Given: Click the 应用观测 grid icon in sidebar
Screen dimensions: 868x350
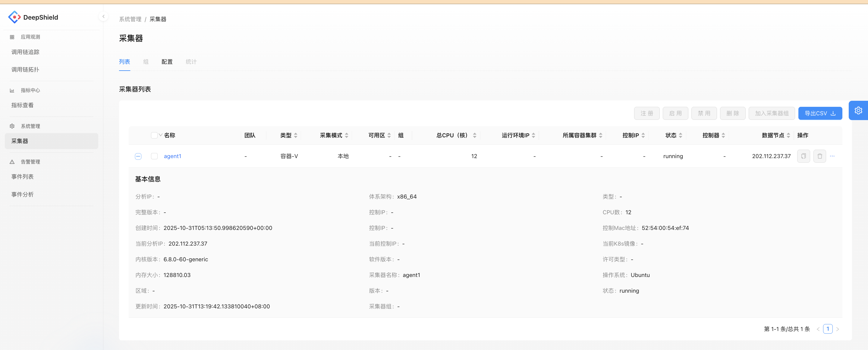Looking at the screenshot, I should [12, 37].
